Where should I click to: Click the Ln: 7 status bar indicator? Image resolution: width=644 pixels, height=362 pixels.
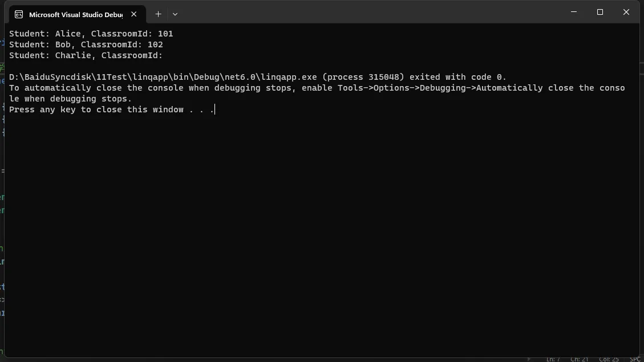pos(553,359)
